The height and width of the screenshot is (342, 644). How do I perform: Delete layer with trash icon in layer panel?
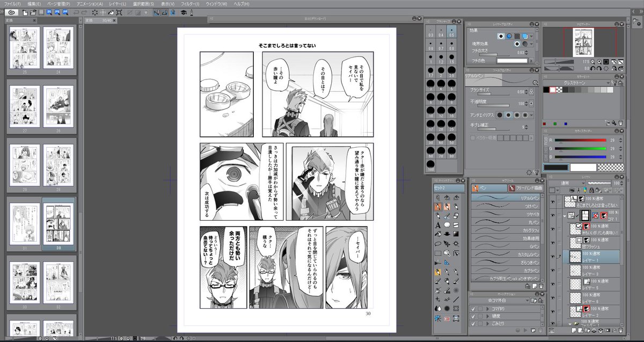point(620,329)
